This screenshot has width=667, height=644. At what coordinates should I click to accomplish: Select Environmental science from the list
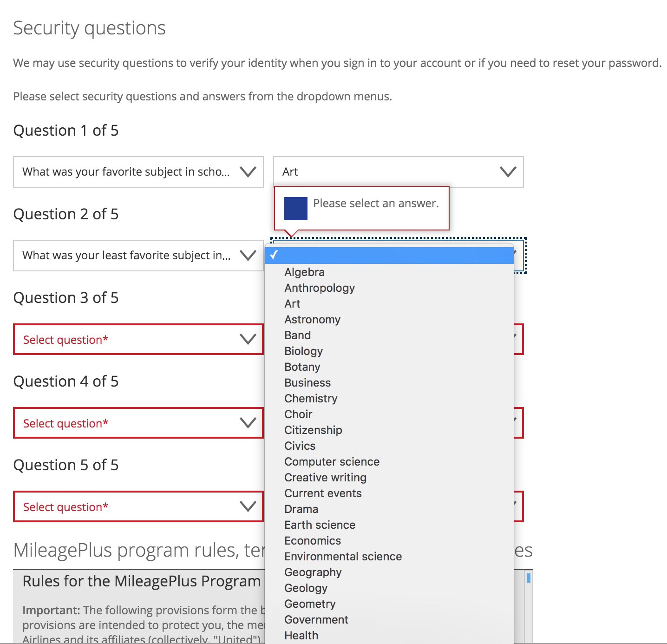pos(343,557)
